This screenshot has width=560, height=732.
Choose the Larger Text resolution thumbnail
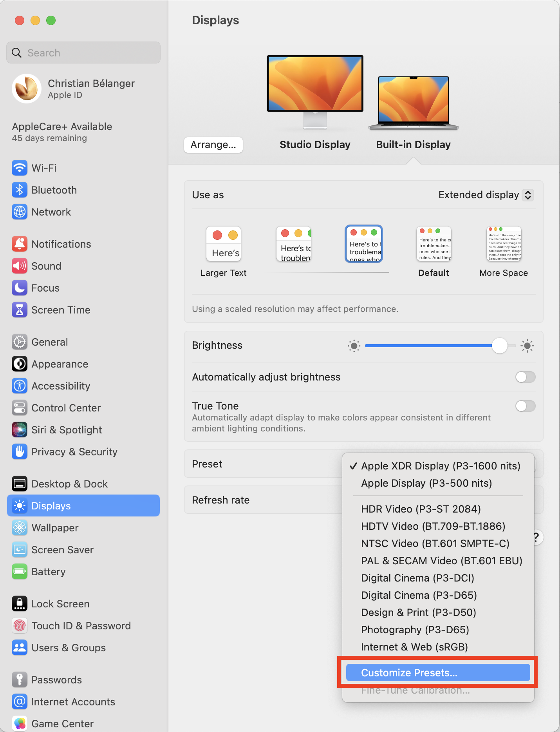(x=224, y=244)
